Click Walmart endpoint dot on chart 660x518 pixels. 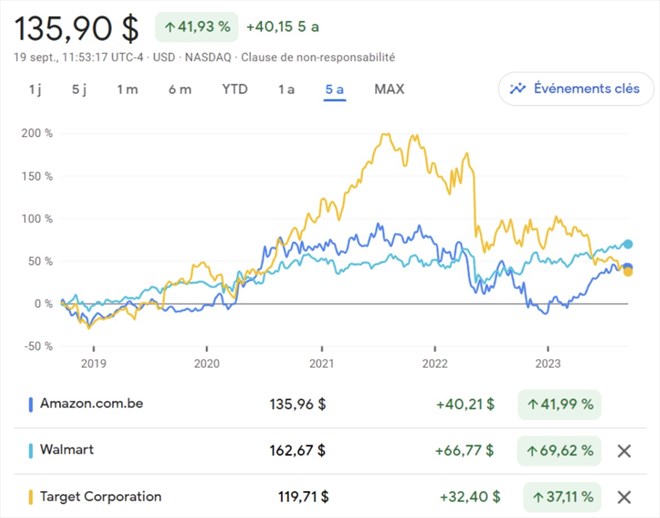[x=628, y=244]
